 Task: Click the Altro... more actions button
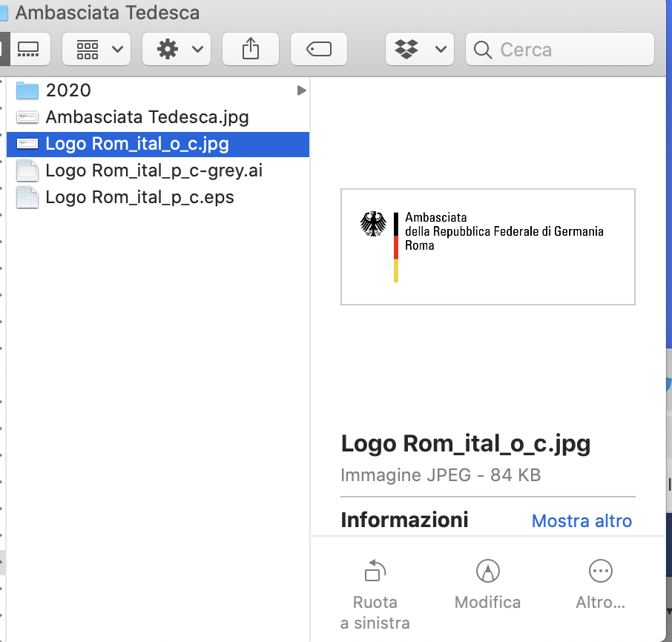(601, 584)
